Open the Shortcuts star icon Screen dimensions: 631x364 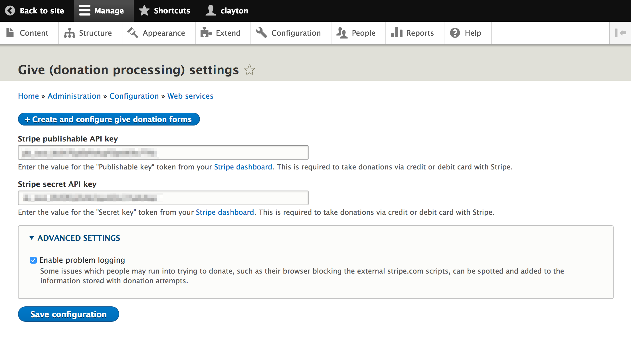click(144, 11)
